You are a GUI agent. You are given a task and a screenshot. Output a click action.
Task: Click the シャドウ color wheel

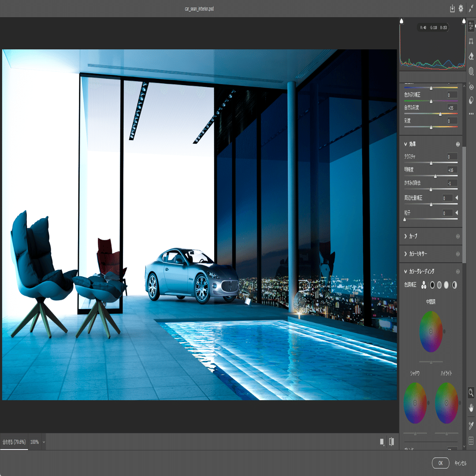[415, 403]
